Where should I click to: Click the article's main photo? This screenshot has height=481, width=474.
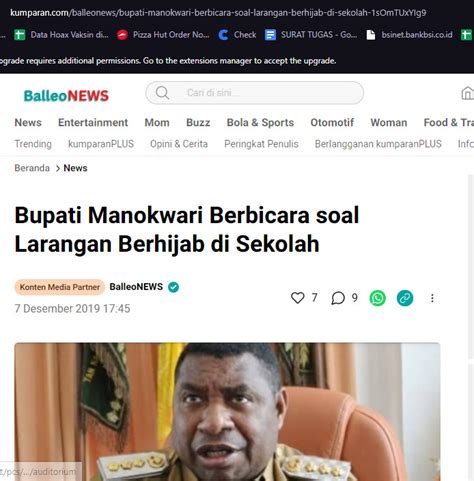pyautogui.click(x=227, y=412)
